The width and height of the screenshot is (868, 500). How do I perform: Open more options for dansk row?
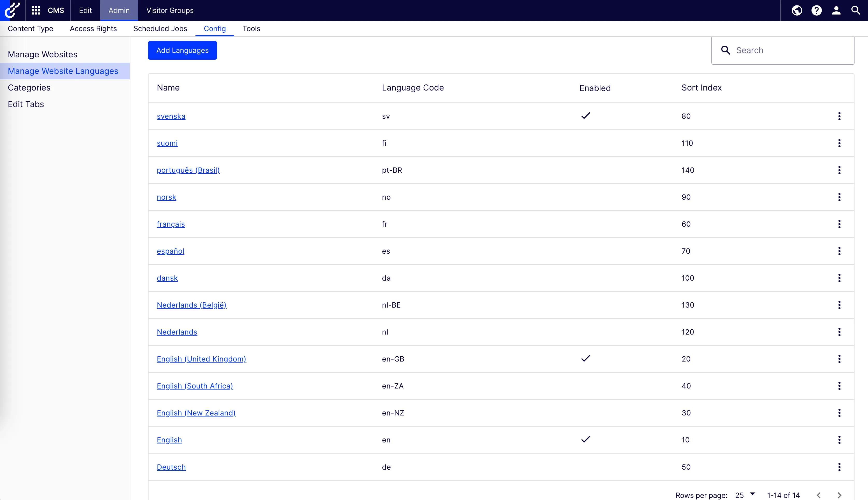coord(839,278)
